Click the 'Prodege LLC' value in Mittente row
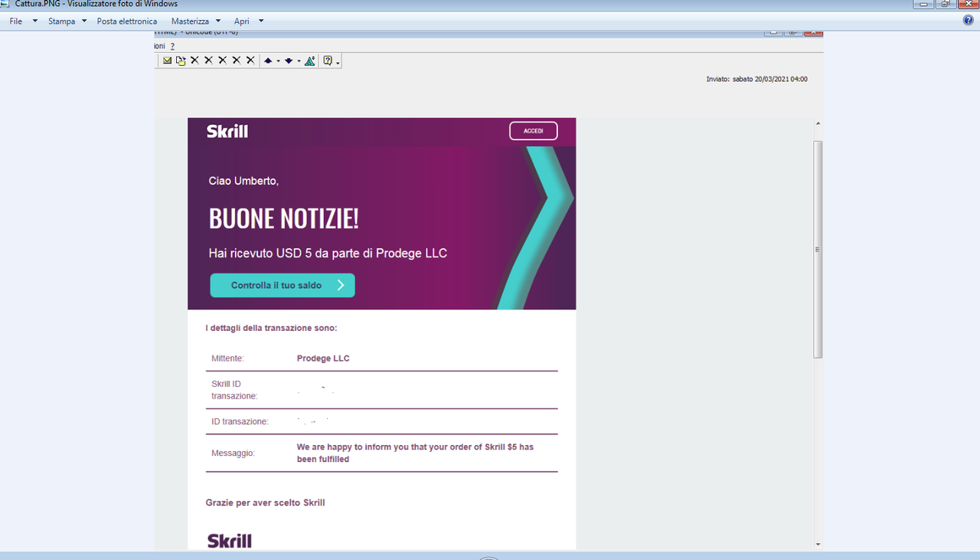 (323, 359)
